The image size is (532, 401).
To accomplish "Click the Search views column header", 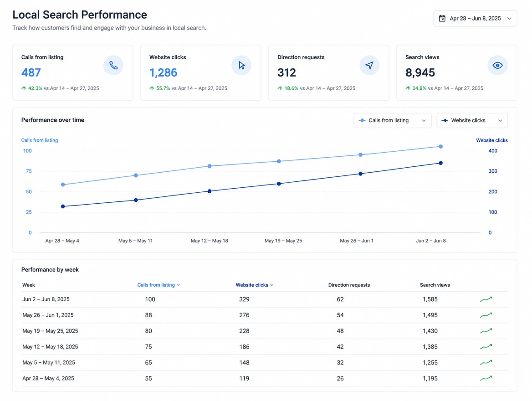I will point(435,285).
